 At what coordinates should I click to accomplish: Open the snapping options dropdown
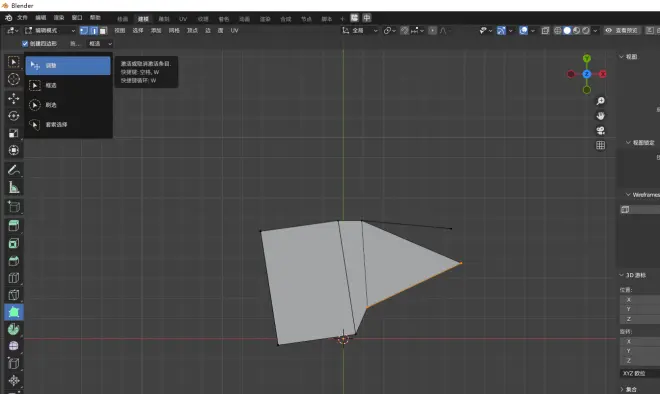[x=417, y=30]
